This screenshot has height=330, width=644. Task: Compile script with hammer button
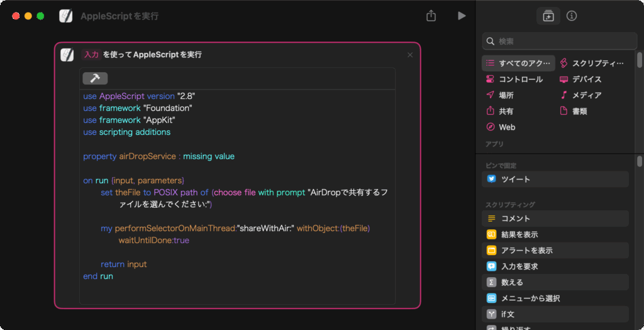[x=95, y=78]
